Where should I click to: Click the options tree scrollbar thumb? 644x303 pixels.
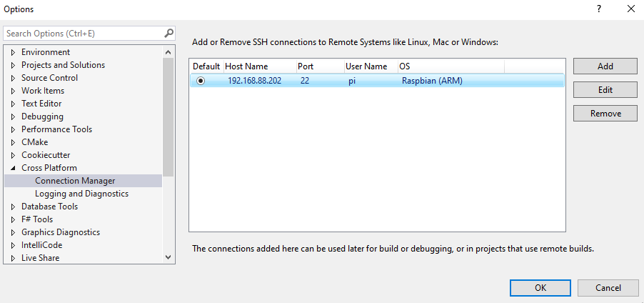coord(168,117)
